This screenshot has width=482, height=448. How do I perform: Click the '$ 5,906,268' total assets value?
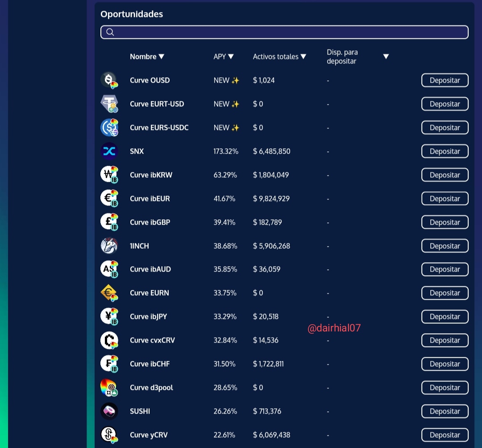[x=271, y=246]
